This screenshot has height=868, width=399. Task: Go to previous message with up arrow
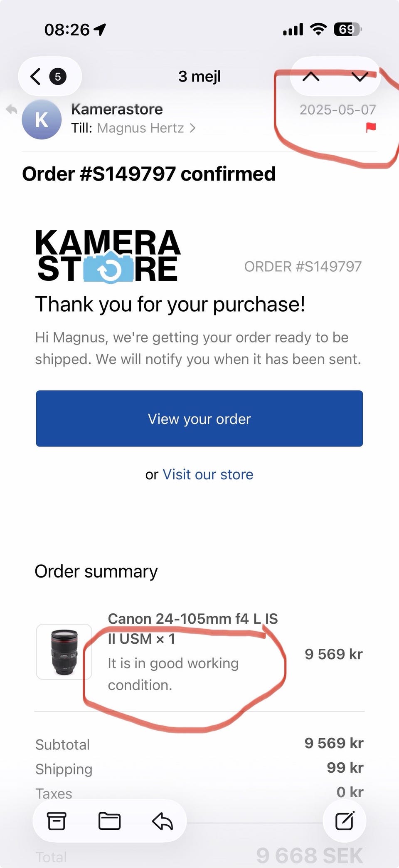coord(311,77)
